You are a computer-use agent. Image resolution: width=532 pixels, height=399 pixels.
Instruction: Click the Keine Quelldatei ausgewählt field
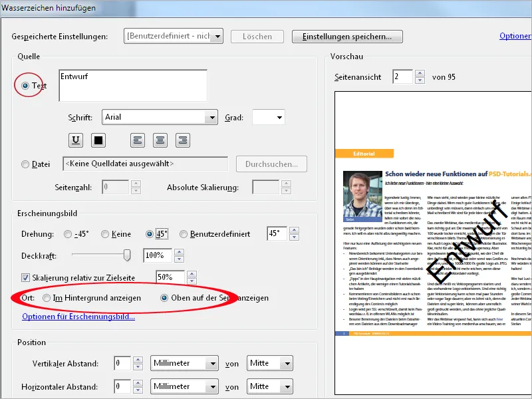coord(146,164)
